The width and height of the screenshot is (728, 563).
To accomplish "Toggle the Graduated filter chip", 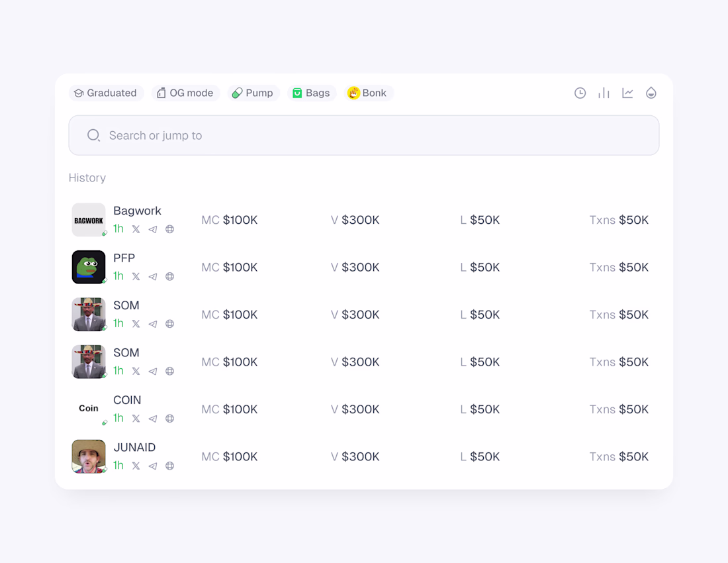I will [x=107, y=93].
